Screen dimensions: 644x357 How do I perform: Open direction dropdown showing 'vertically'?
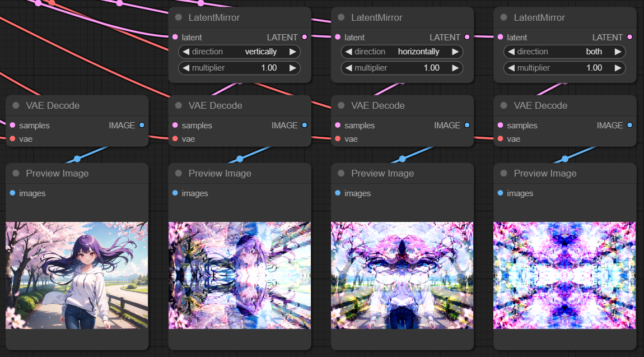click(240, 52)
